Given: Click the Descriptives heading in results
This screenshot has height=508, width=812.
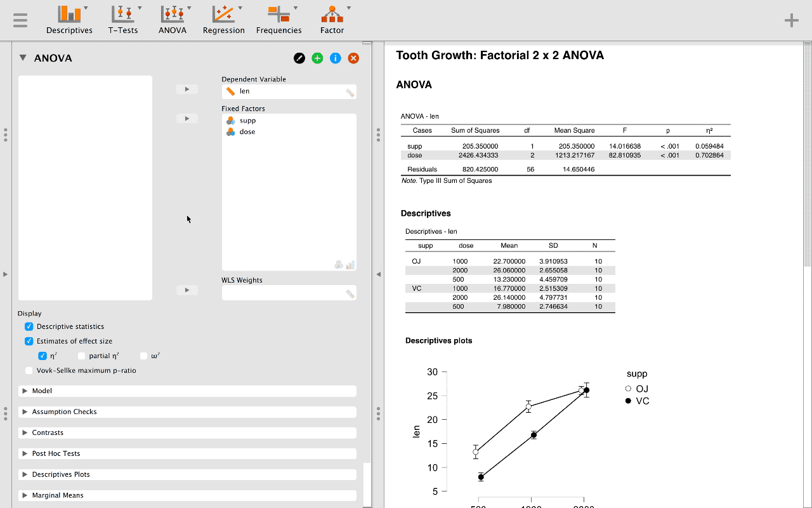Looking at the screenshot, I should click(x=426, y=213).
